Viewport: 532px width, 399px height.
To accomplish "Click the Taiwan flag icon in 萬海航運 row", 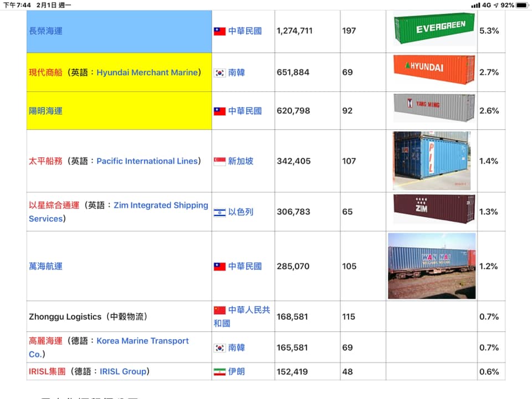I will click(219, 267).
